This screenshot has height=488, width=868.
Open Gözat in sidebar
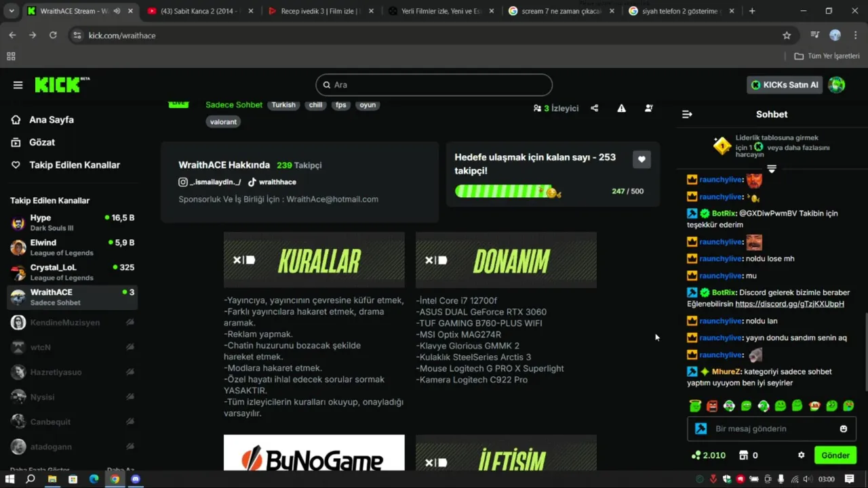point(42,142)
